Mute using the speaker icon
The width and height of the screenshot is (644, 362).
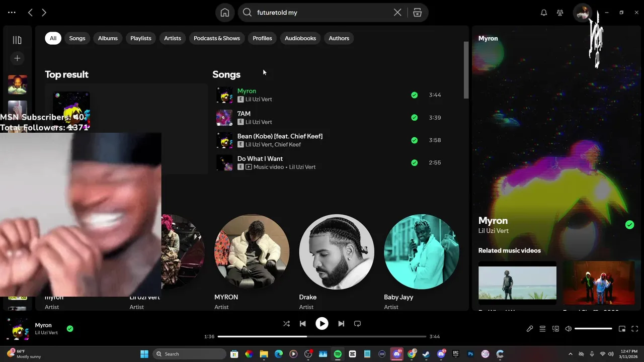click(x=569, y=329)
